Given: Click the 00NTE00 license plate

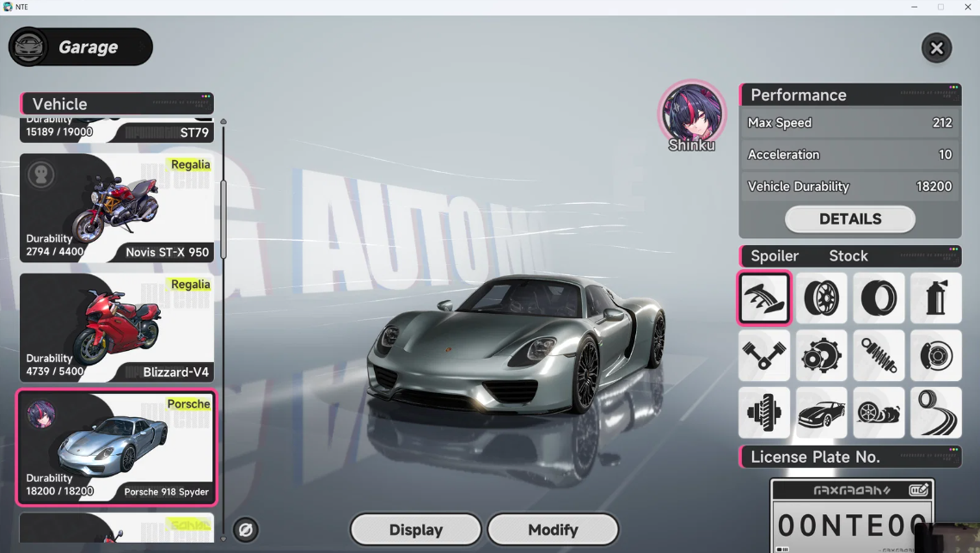Looking at the screenshot, I should coord(853,517).
